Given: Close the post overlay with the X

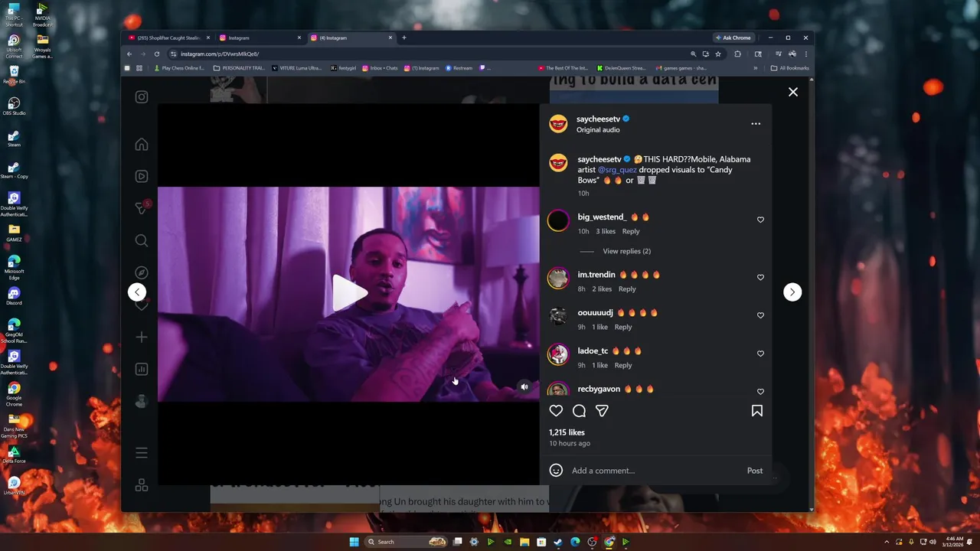Looking at the screenshot, I should (x=793, y=92).
